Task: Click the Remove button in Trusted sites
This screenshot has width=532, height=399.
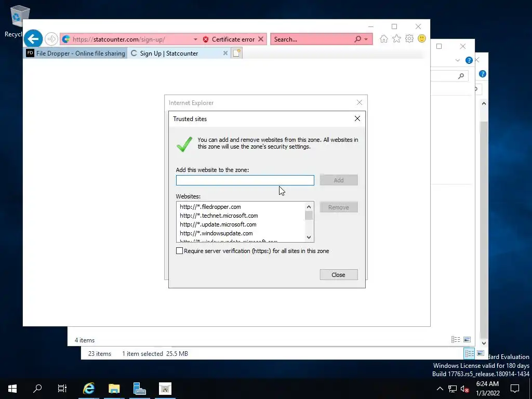Action: point(339,207)
